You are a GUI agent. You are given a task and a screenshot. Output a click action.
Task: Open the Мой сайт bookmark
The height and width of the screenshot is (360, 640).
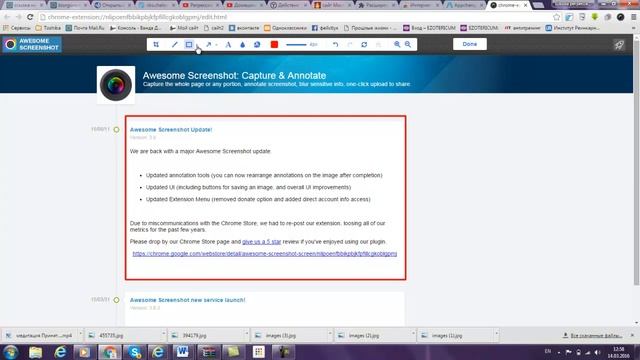pos(184,28)
